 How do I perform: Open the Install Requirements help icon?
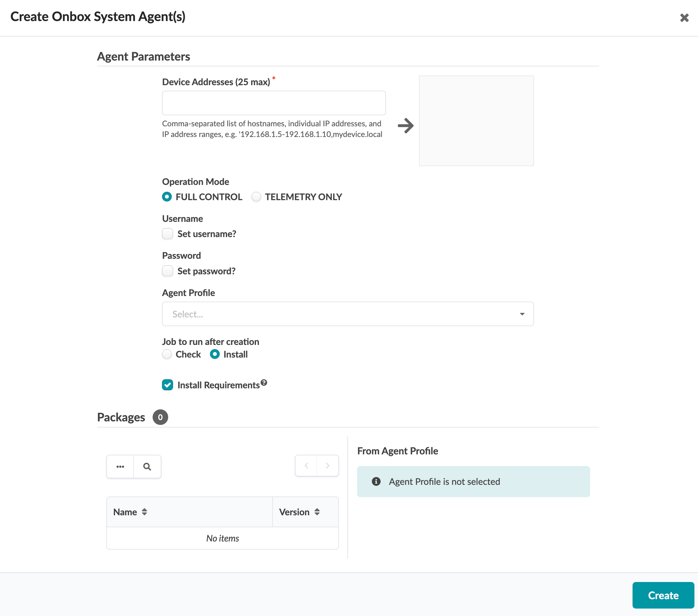[x=264, y=382]
